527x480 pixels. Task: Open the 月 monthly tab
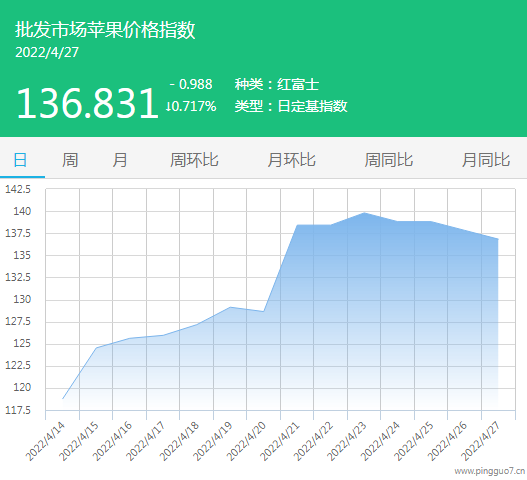pyautogui.click(x=120, y=160)
